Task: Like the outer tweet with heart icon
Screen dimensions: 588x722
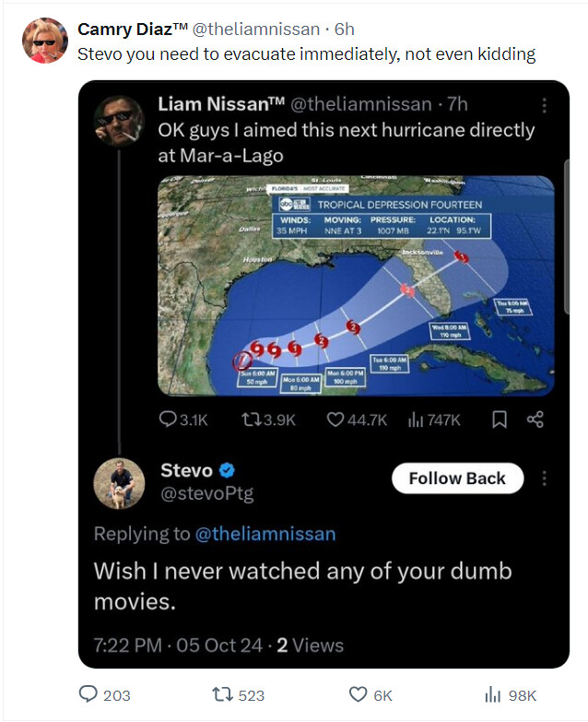Action: coord(359,694)
